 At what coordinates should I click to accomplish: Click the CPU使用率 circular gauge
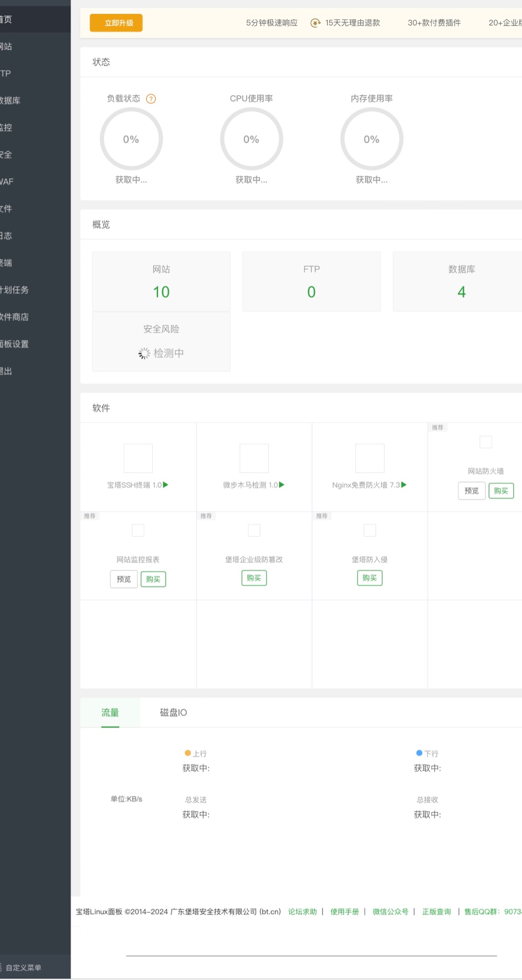coord(251,139)
